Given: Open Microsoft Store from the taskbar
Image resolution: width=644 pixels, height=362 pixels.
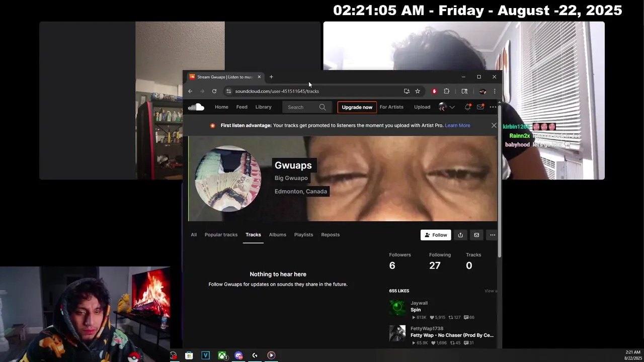Looking at the screenshot, I should (x=189, y=355).
